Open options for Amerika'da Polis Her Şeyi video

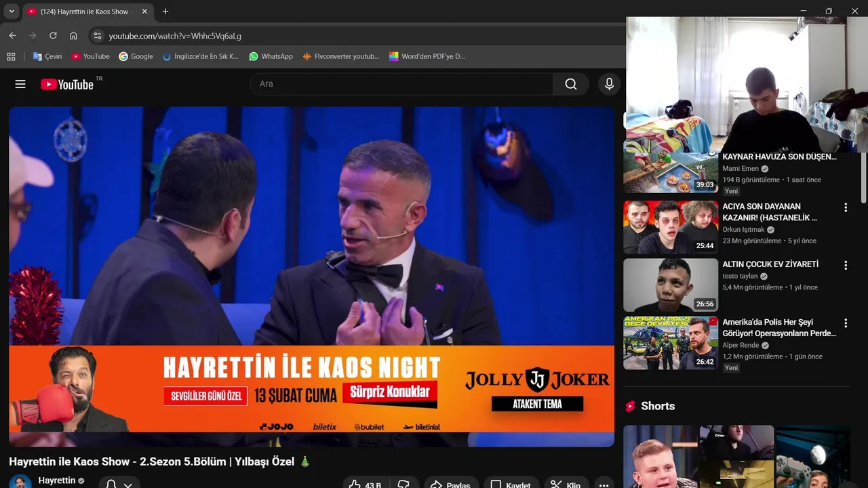point(845,323)
